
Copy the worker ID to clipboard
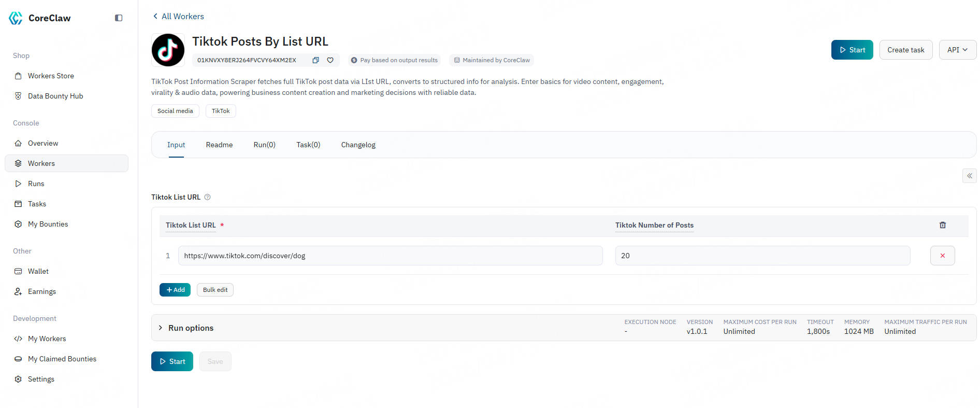(315, 60)
